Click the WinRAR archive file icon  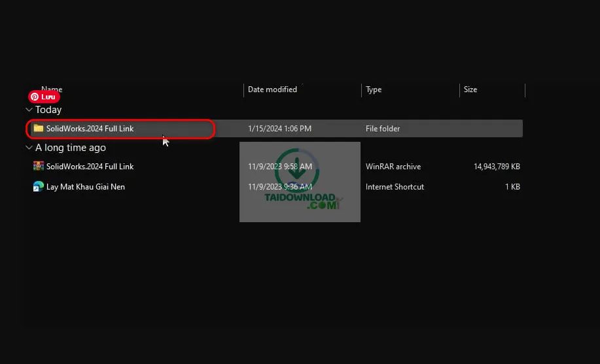click(x=39, y=167)
